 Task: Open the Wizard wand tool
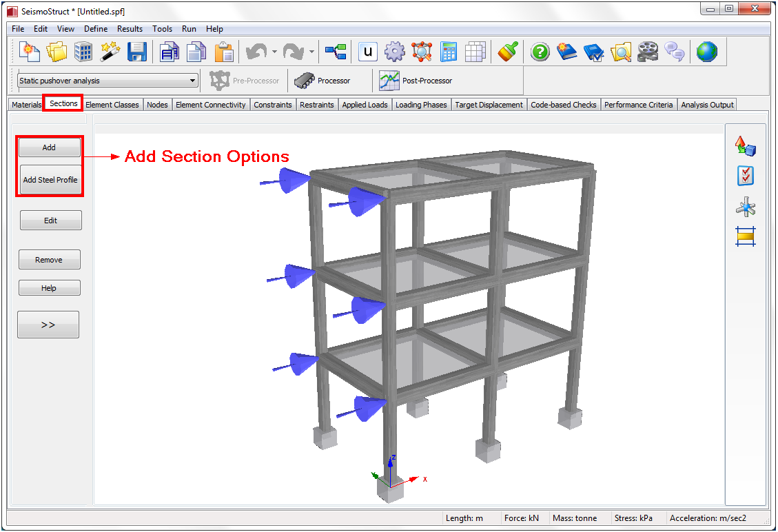[x=110, y=52]
